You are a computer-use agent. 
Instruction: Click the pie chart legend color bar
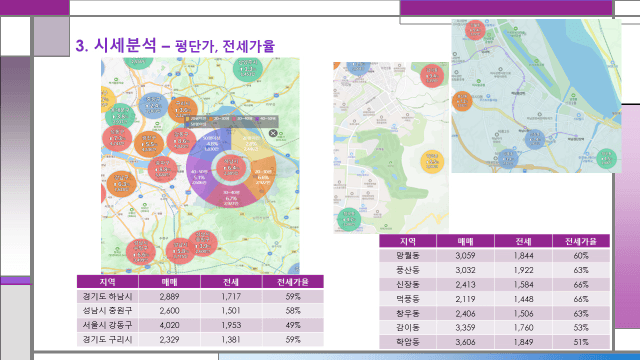point(231,121)
